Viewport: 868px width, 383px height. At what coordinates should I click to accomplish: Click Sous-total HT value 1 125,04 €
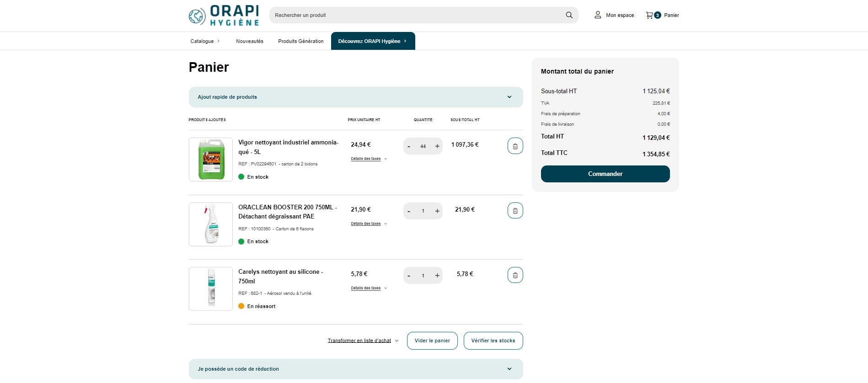(x=656, y=91)
